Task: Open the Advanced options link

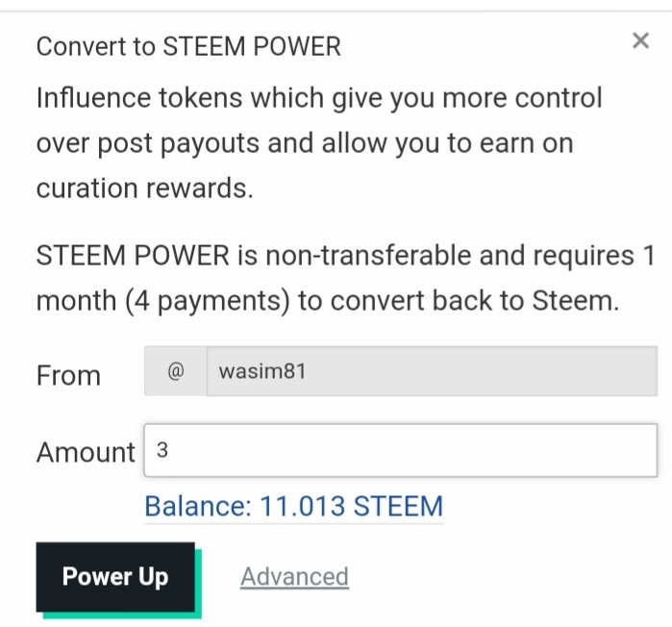Action: click(294, 577)
